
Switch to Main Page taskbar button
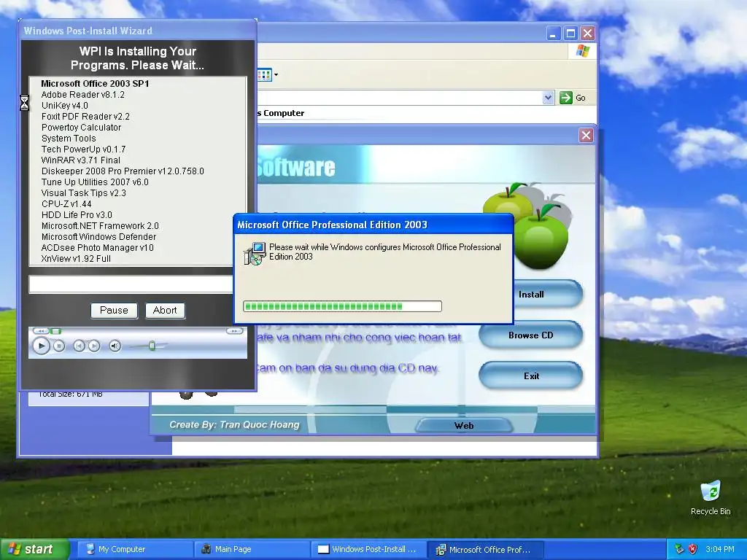click(252, 550)
